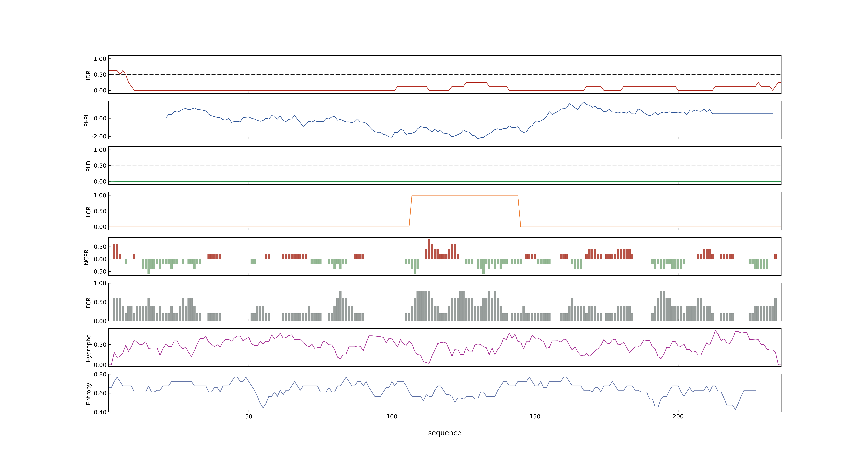Screen dimensions: 868x463
Task: Click the 0.50 tick on NCPR axis
Action: click(100, 247)
